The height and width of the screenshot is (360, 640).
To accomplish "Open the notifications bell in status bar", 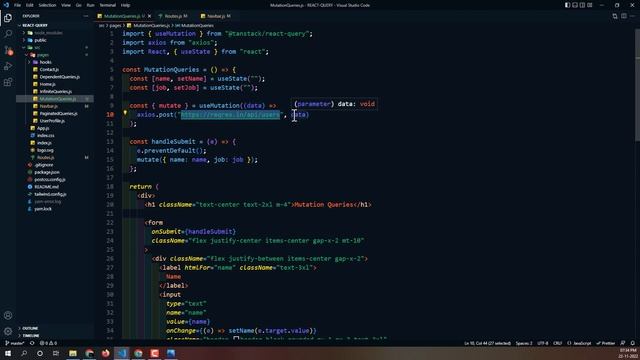I will [633, 343].
